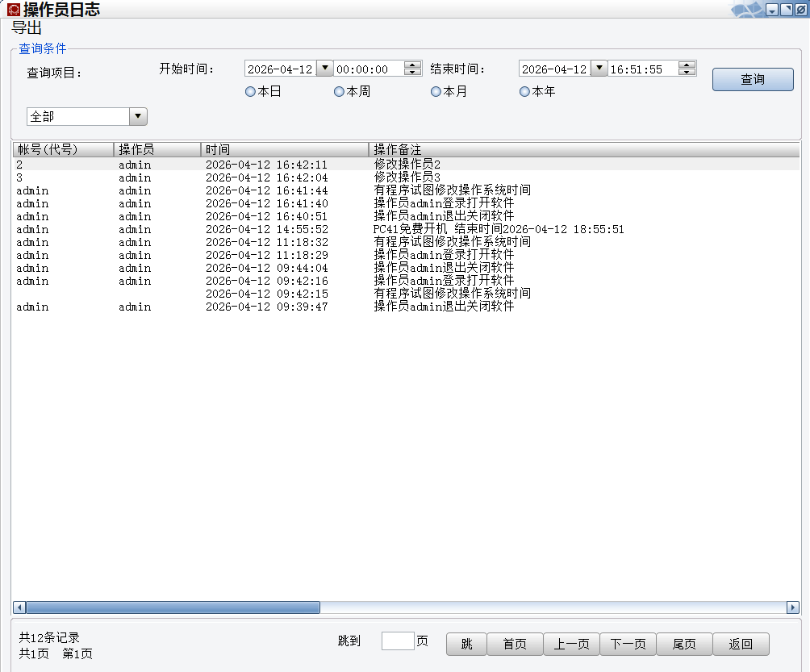Increase the start time using the up spinner
The image size is (810, 672).
[413, 65]
